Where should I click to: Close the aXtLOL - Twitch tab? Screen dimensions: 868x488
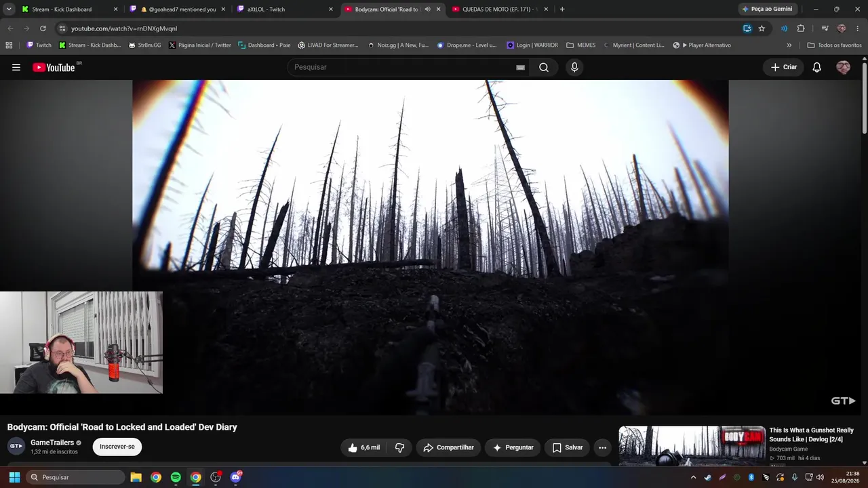click(331, 9)
